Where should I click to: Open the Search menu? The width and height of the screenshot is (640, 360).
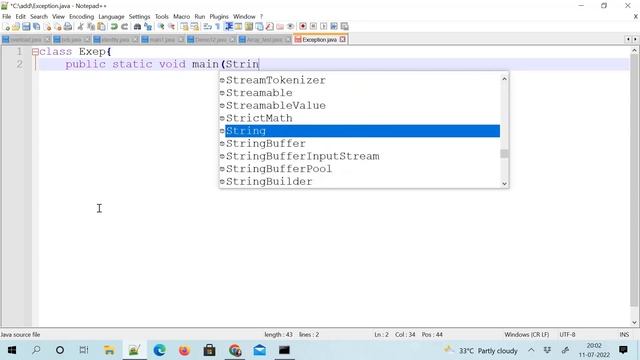[x=39, y=17]
